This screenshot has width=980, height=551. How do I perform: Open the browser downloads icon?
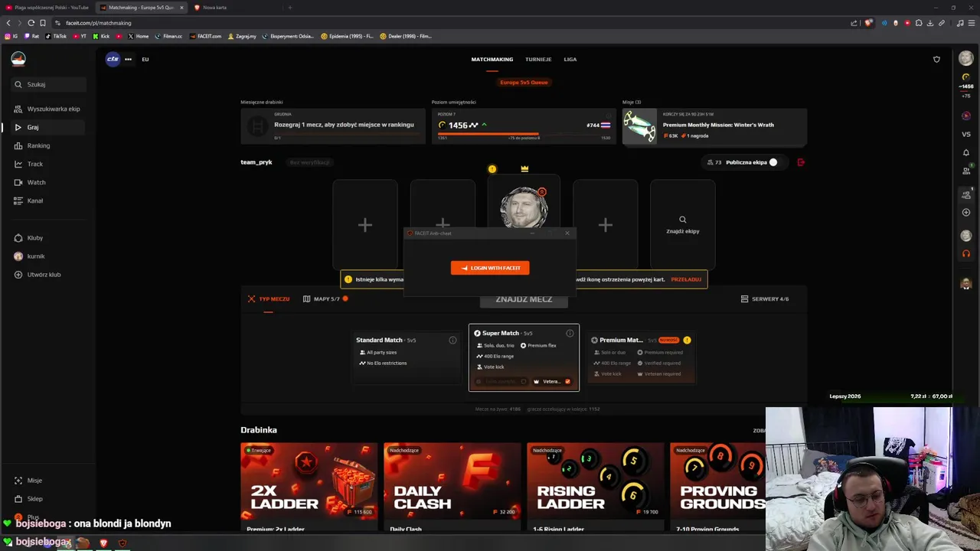930,23
